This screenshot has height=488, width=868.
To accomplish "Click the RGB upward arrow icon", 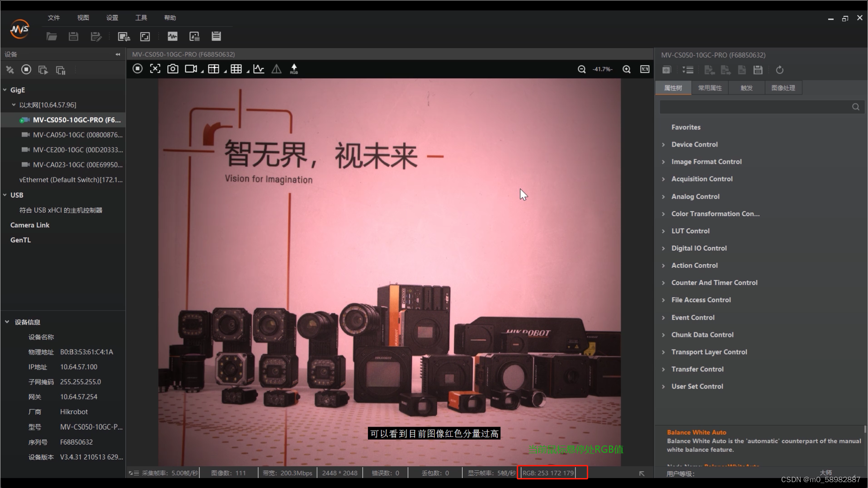I will (294, 69).
